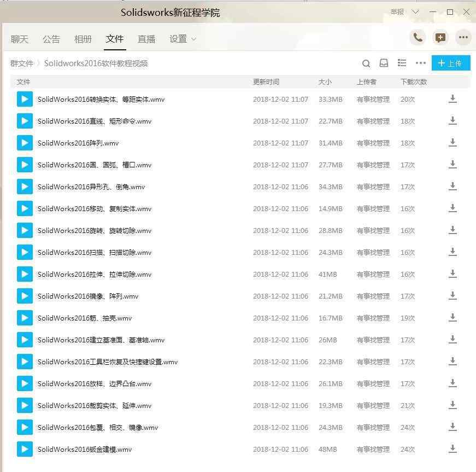Image resolution: width=476 pixels, height=472 pixels.
Task: Open more file options next to 上传
Action: pos(420,63)
